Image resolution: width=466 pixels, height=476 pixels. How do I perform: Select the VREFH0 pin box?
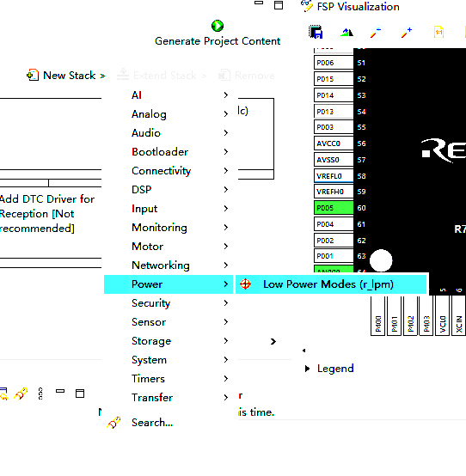(334, 192)
